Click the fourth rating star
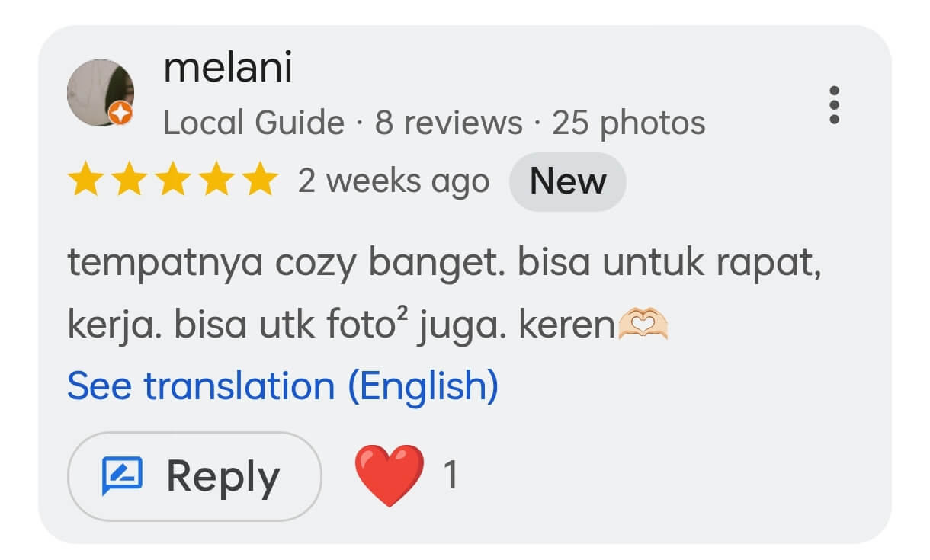 point(218,181)
